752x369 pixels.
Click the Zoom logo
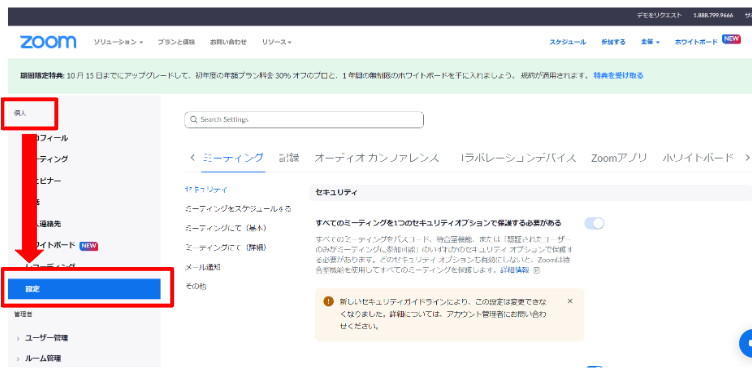[48, 42]
